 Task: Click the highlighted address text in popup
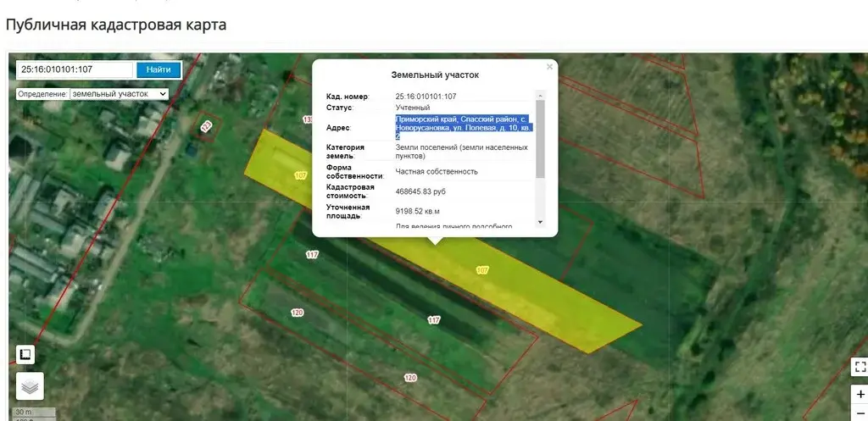pos(464,127)
